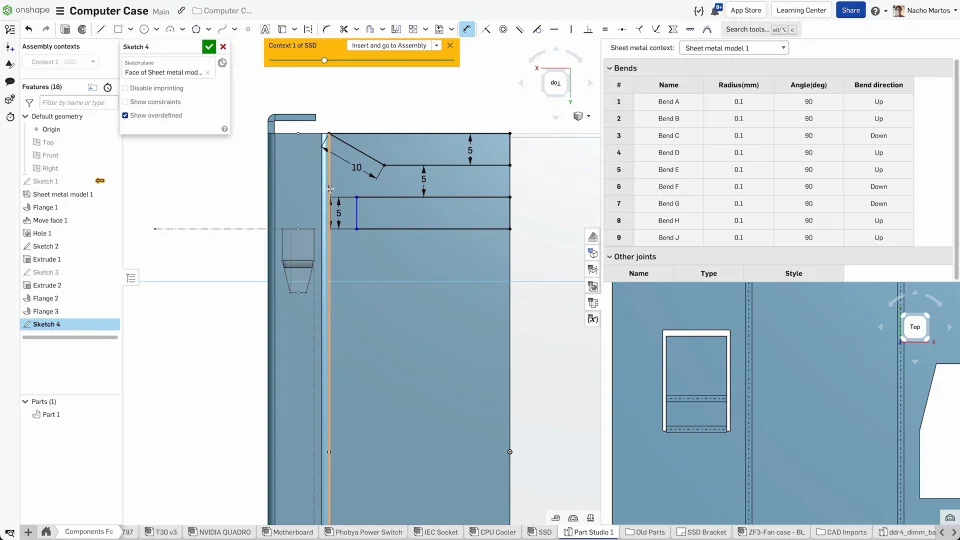Viewport: 960px width, 540px height.
Task: Collapse the Bends section
Action: point(609,68)
